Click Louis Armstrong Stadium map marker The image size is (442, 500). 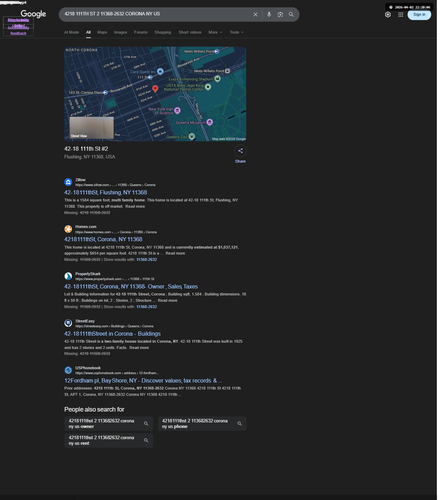point(217,79)
